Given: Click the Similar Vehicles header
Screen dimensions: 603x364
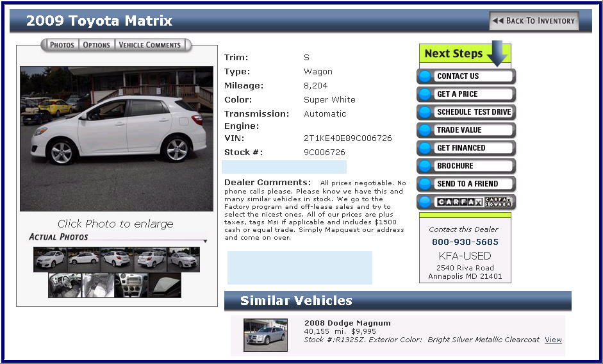Looking at the screenshot, I should (x=296, y=301).
